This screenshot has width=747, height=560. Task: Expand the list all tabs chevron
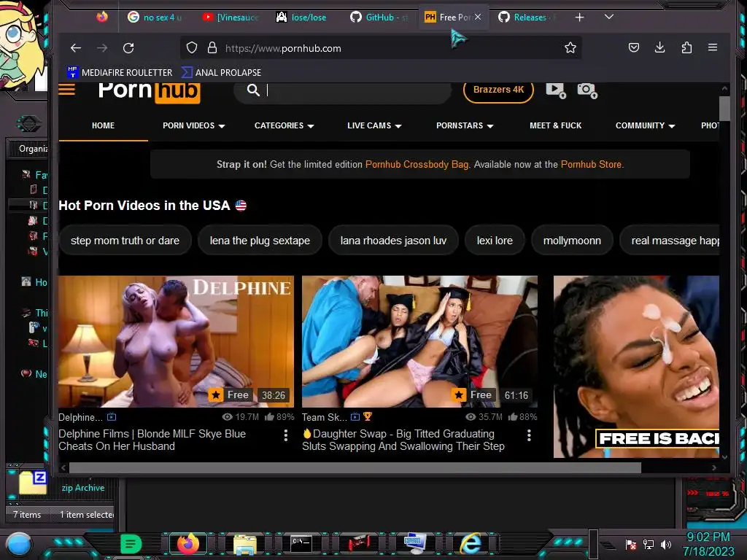(609, 17)
